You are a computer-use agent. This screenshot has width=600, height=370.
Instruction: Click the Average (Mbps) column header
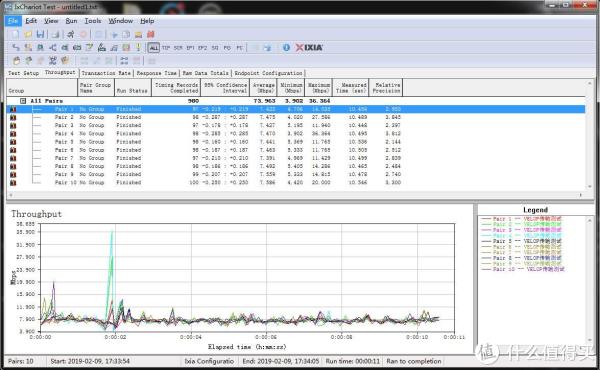pos(264,88)
